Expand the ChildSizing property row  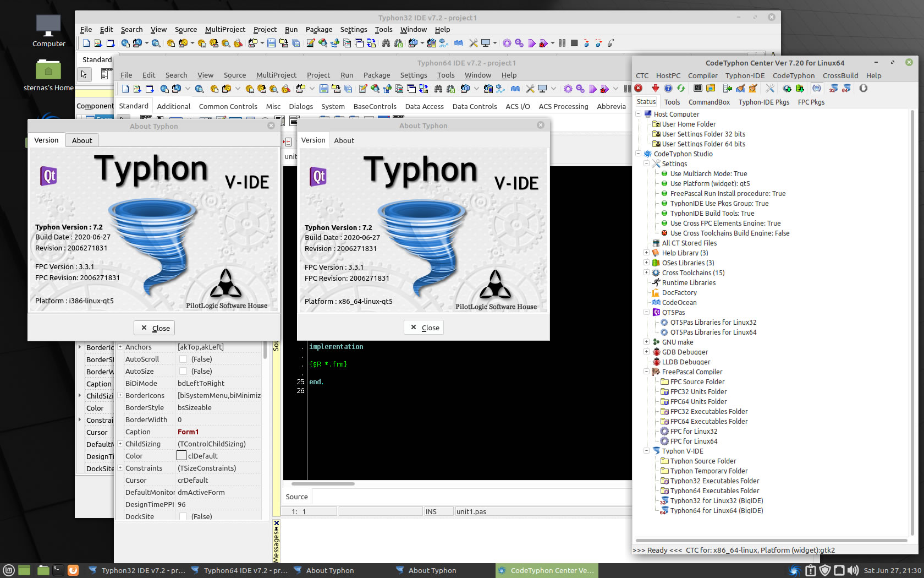point(120,444)
